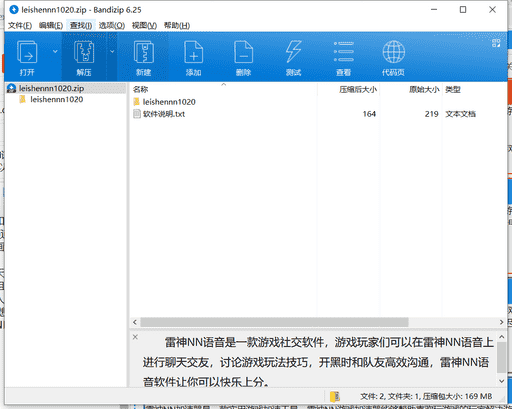Image resolution: width=512 pixels, height=409 pixels.
Task: Close the archive comment panel
Action: coord(135,337)
